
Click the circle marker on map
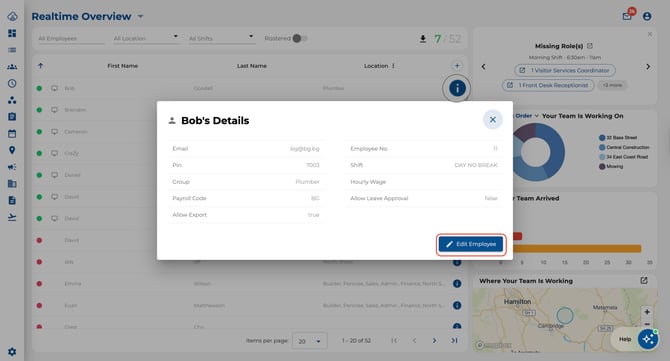565,316
